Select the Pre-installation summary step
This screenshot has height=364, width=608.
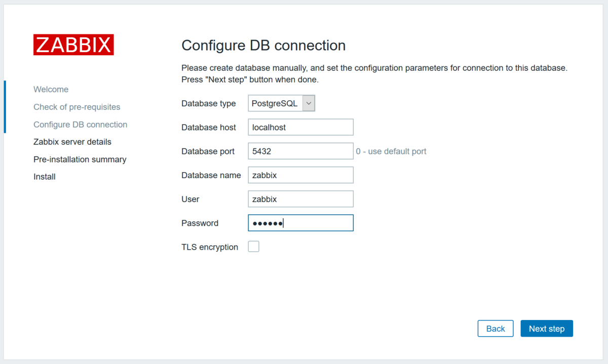click(x=80, y=159)
